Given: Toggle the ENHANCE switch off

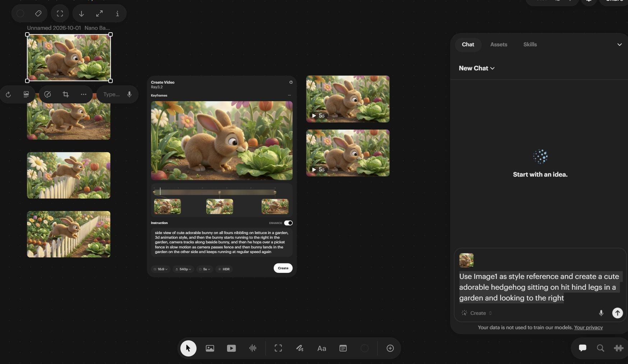Looking at the screenshot, I should [288, 223].
